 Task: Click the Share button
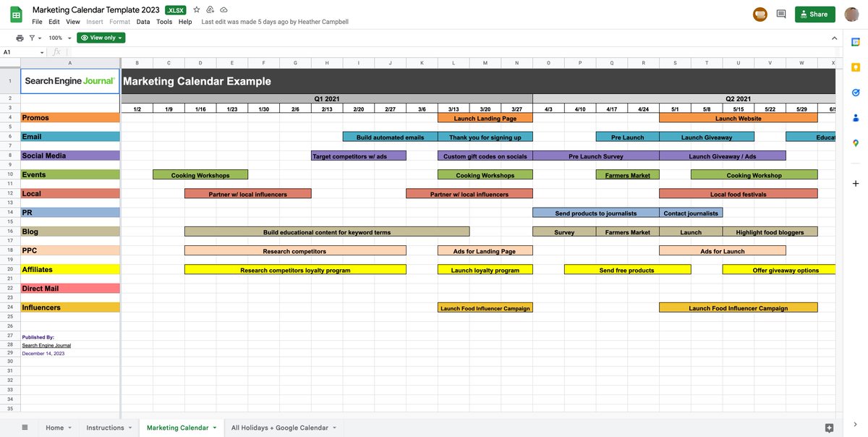(x=814, y=14)
